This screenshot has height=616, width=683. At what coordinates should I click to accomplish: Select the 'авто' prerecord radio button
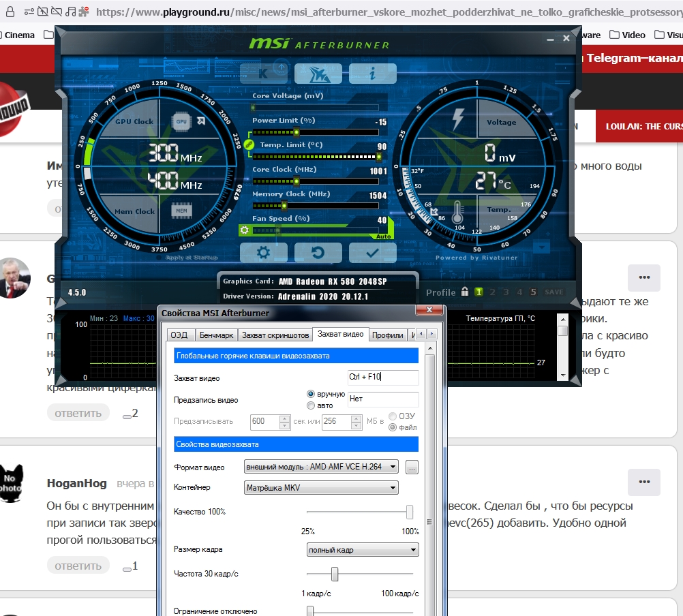coord(312,405)
